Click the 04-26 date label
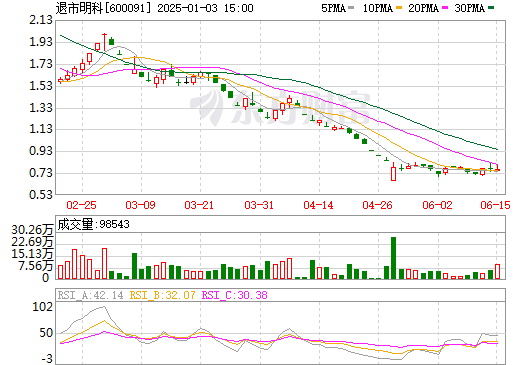The width and height of the screenshot is (520, 365). pyautogui.click(x=377, y=205)
